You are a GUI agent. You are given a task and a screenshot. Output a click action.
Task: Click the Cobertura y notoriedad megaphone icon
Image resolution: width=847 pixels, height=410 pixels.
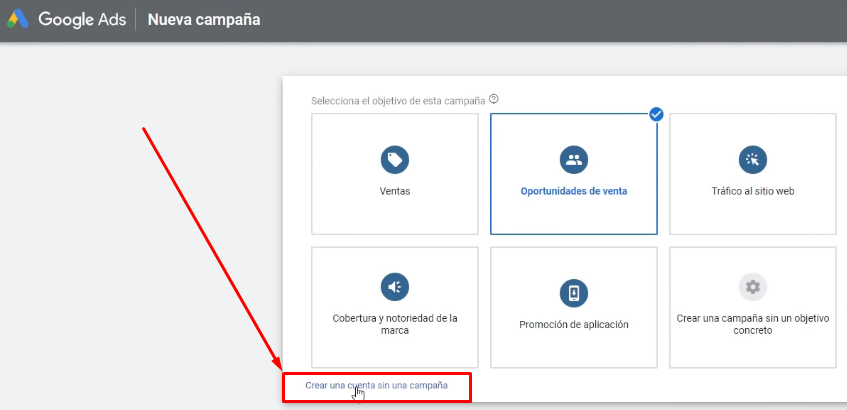(x=395, y=287)
